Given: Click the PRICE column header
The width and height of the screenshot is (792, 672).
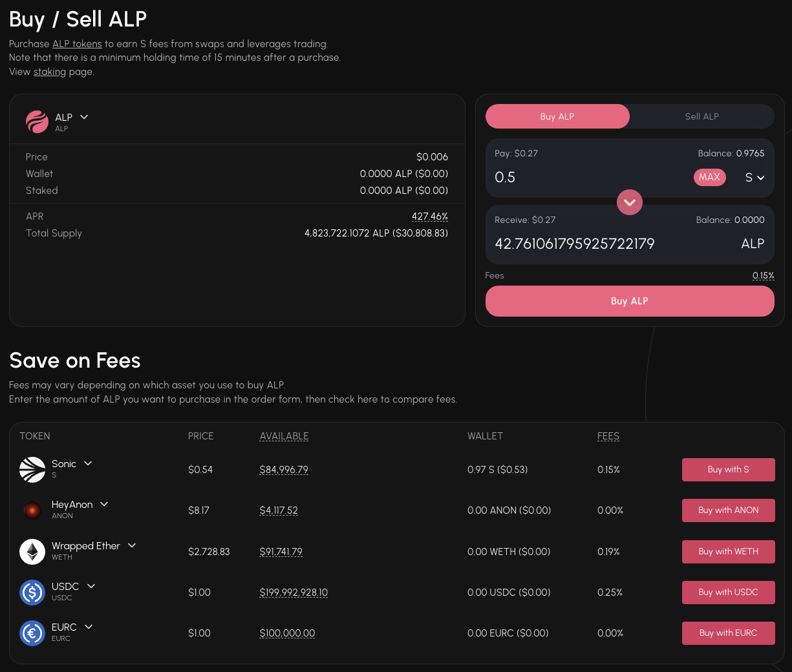Looking at the screenshot, I should 200,436.
